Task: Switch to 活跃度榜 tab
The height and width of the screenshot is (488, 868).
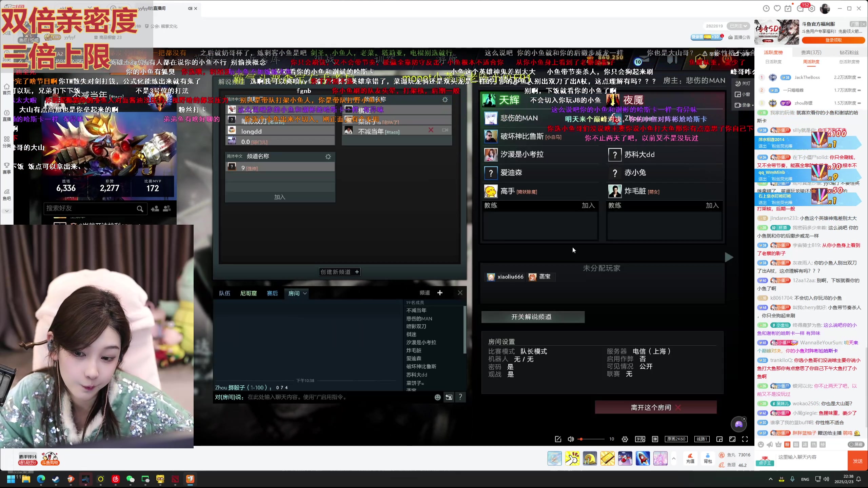Action: 773,53
